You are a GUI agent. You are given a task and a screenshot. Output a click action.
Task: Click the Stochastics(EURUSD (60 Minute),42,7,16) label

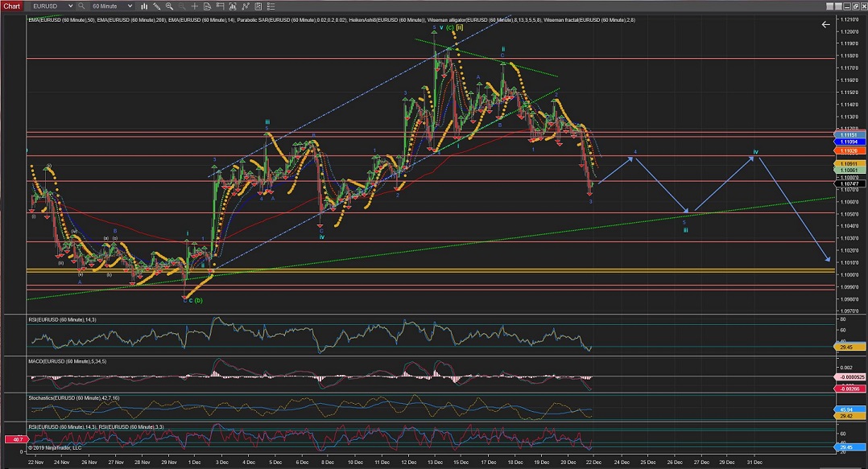[73, 397]
